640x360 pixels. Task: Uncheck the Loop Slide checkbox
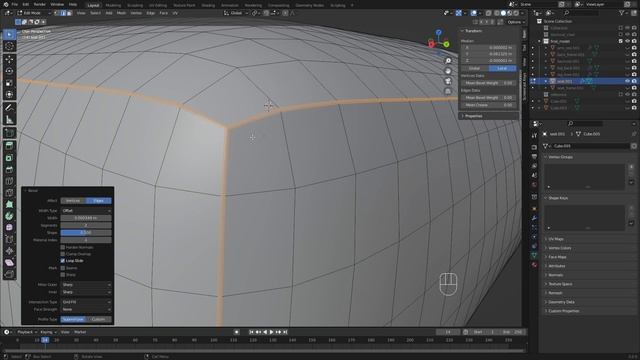(62, 260)
